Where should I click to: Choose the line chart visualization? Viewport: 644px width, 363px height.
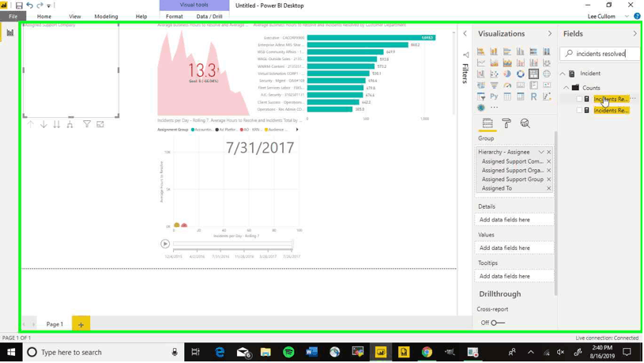[x=481, y=62]
